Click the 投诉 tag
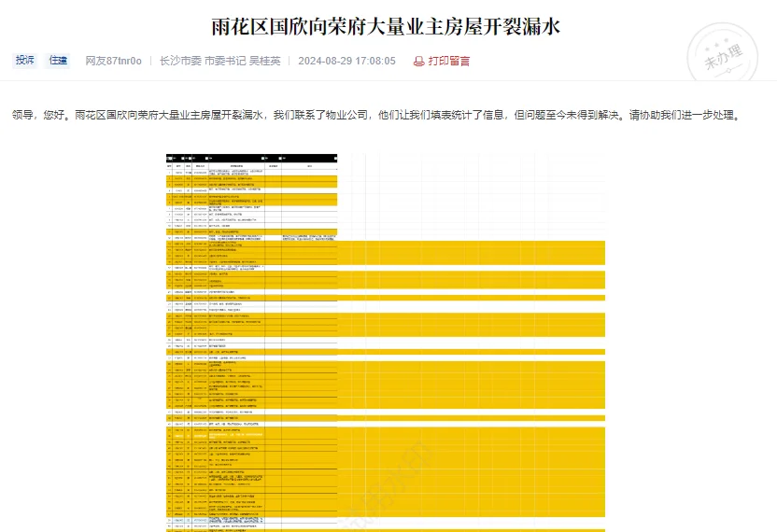Viewport: 777px width, 532px height. click(x=25, y=61)
